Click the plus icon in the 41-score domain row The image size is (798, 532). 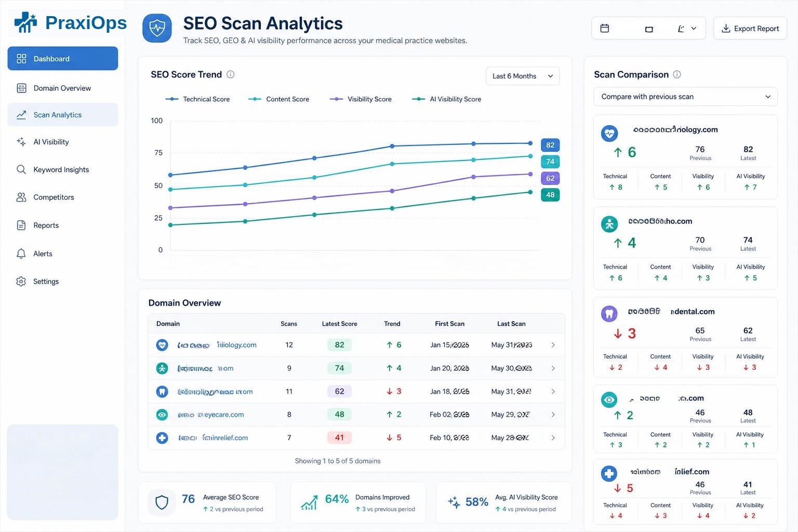(x=162, y=438)
